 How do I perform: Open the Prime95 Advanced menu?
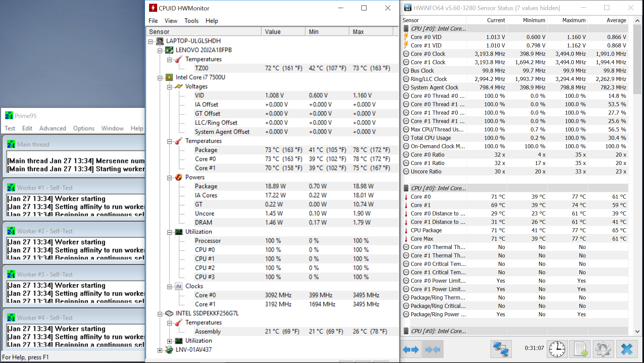(x=53, y=128)
